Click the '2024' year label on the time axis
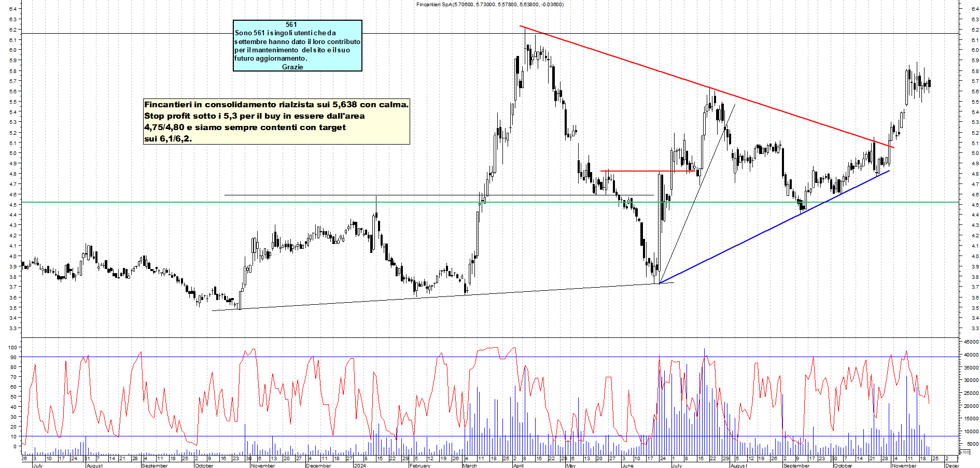Viewport: 980px width, 468px height. 359,465
